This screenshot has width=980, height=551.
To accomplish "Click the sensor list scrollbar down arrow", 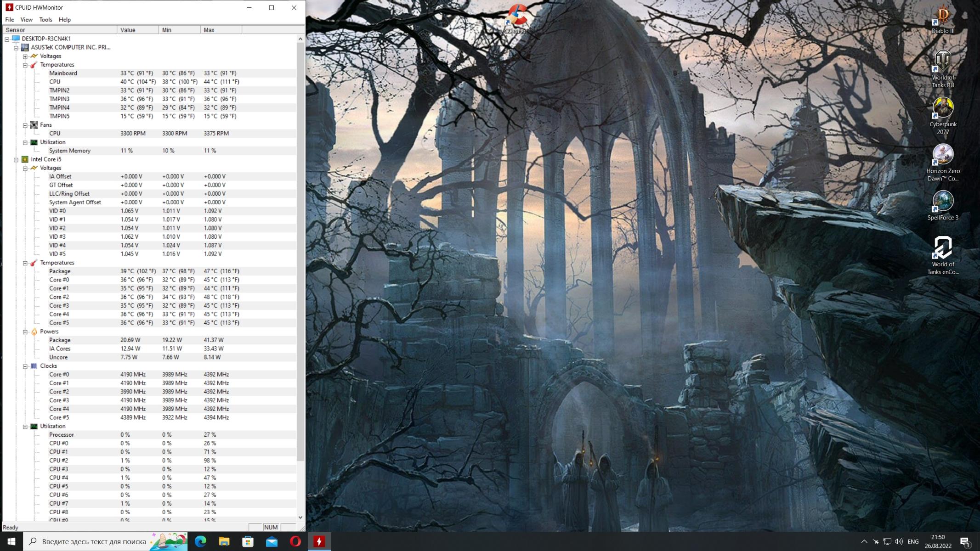I will coord(300,517).
